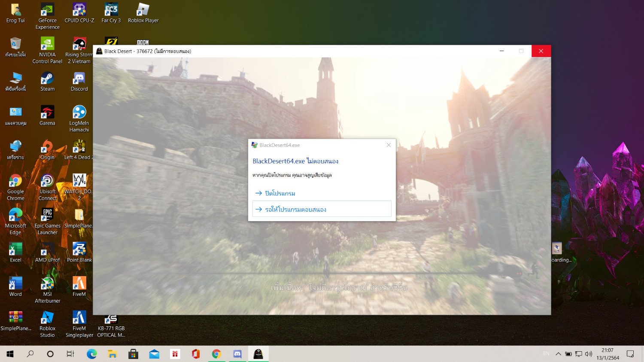
Task: Launch Discord desktop shortcut
Action: coord(79,82)
